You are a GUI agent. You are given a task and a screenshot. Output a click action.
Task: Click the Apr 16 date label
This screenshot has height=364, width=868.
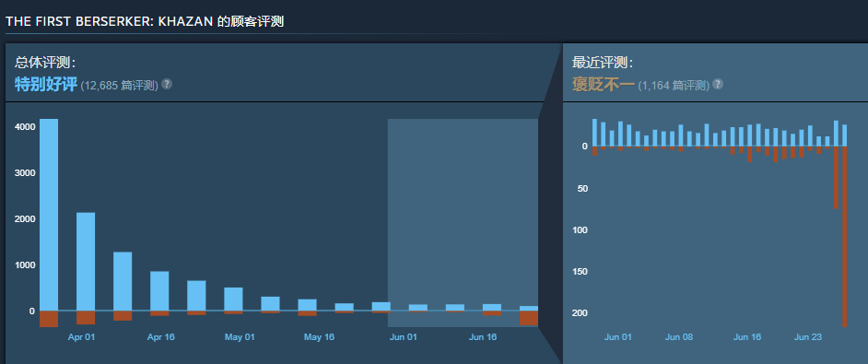tap(161, 337)
